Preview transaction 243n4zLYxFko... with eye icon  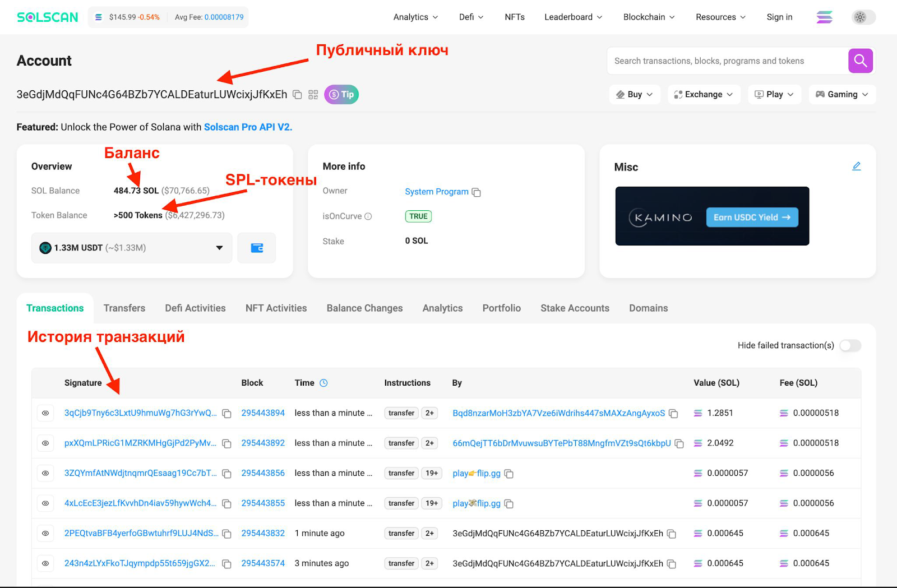(45, 563)
